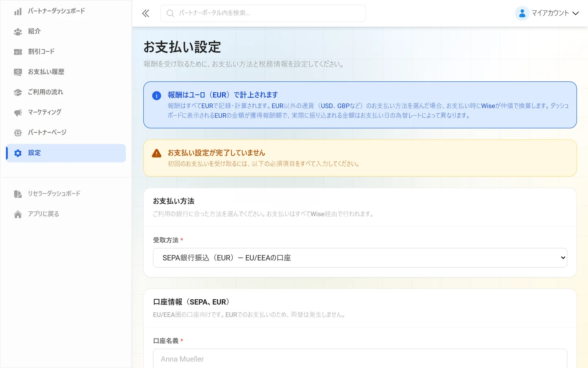Go to パートナーページ
Image resolution: width=588 pixels, height=368 pixels.
66,132
